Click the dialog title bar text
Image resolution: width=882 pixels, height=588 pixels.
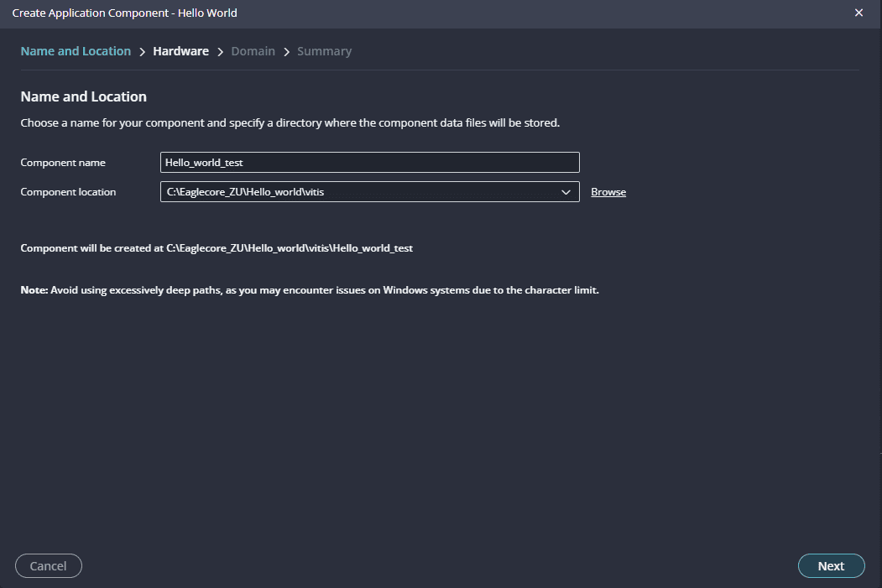124,13
